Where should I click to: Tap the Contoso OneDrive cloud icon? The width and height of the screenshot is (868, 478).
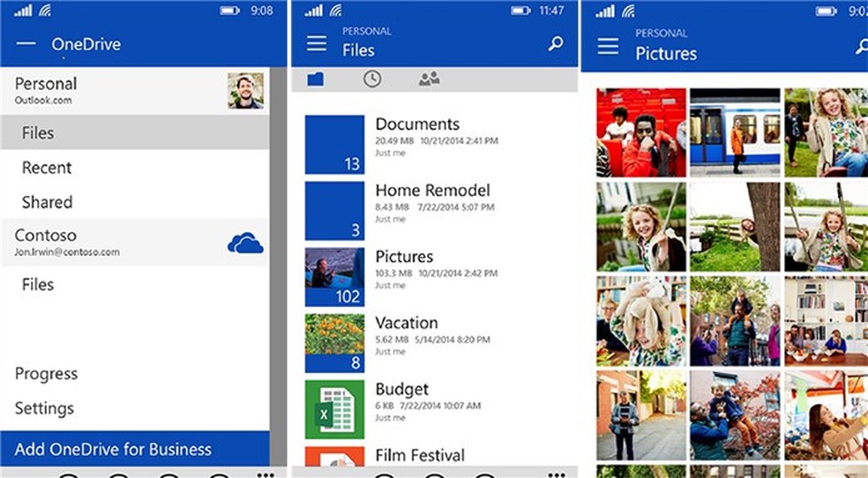(245, 243)
